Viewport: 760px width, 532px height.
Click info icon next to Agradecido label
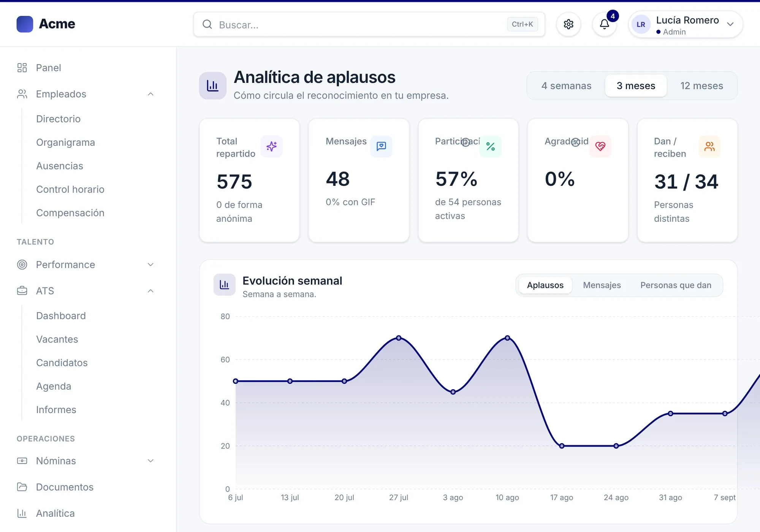click(x=575, y=142)
